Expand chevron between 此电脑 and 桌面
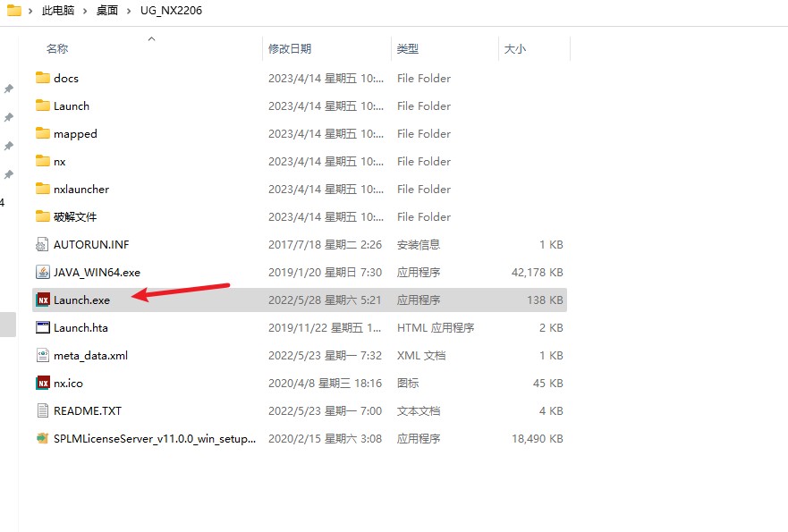 click(85, 11)
